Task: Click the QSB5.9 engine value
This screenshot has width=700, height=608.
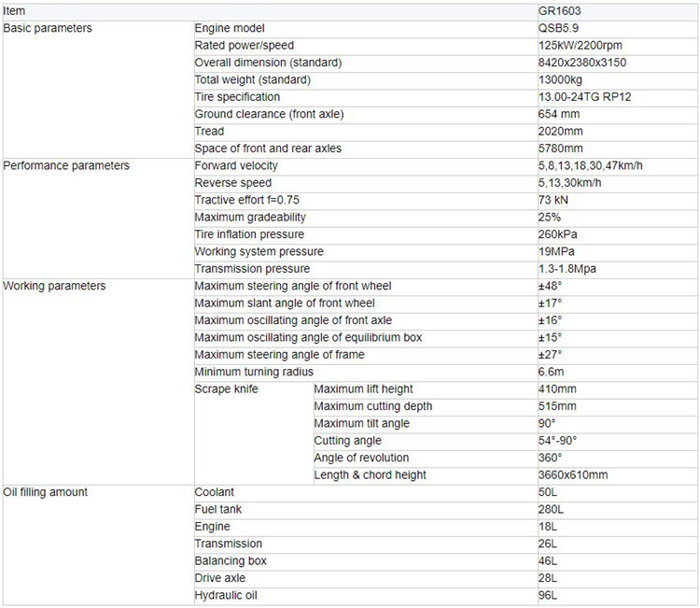Action: tap(558, 28)
